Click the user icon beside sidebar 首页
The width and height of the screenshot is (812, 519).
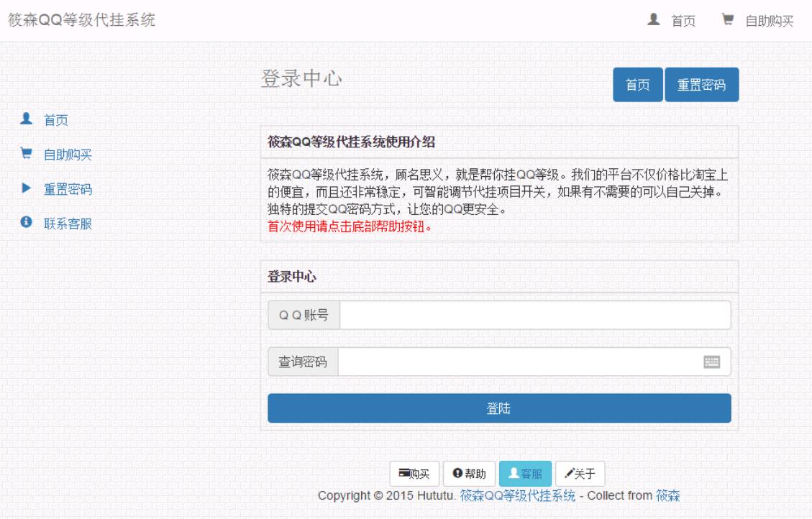[26, 119]
